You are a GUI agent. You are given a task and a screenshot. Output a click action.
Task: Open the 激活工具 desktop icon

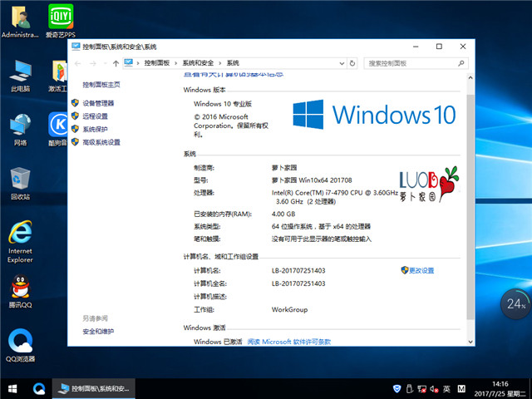point(59,76)
